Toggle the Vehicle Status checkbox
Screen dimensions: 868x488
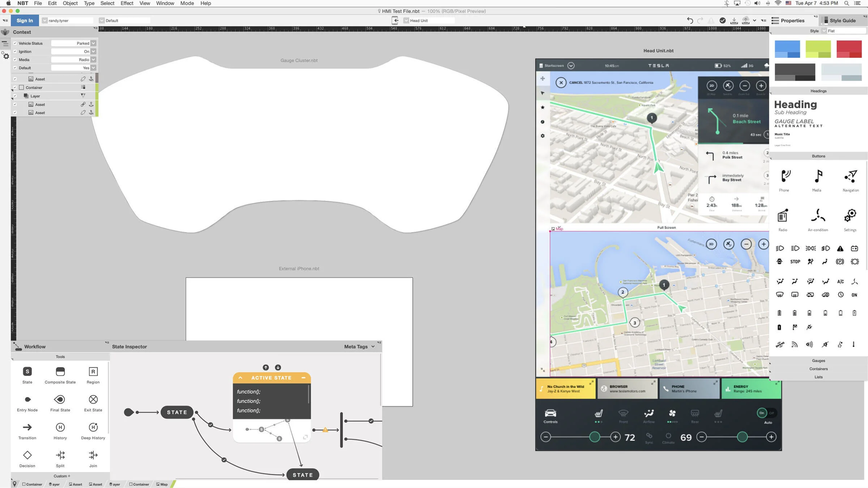(x=15, y=43)
